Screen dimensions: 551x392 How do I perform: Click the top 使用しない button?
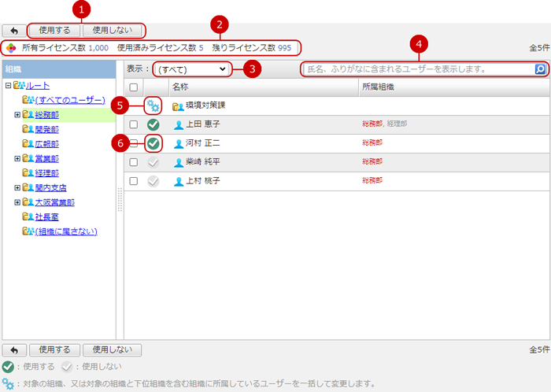point(112,31)
